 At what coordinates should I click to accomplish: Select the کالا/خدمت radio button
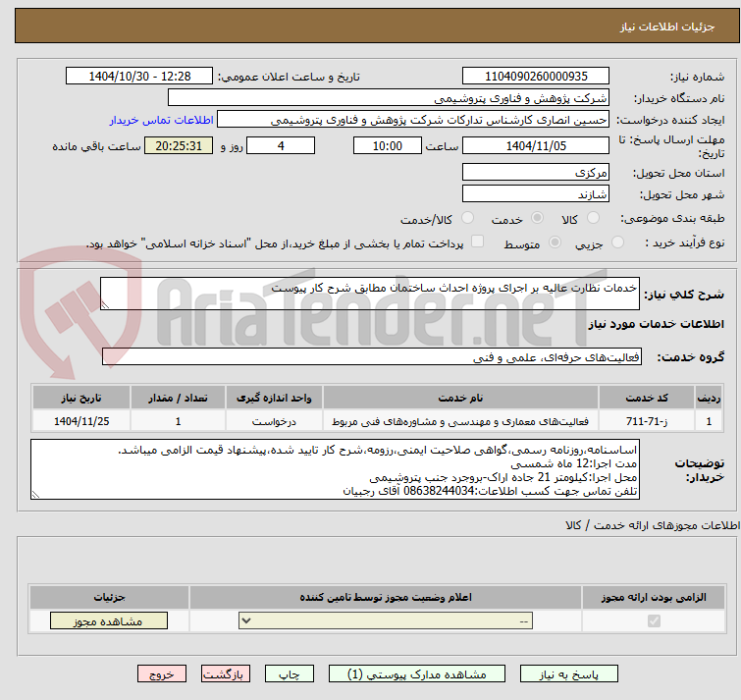coord(467,218)
